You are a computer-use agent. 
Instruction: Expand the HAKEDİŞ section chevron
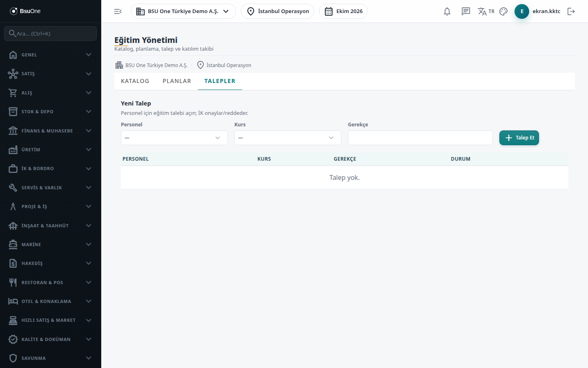point(89,263)
